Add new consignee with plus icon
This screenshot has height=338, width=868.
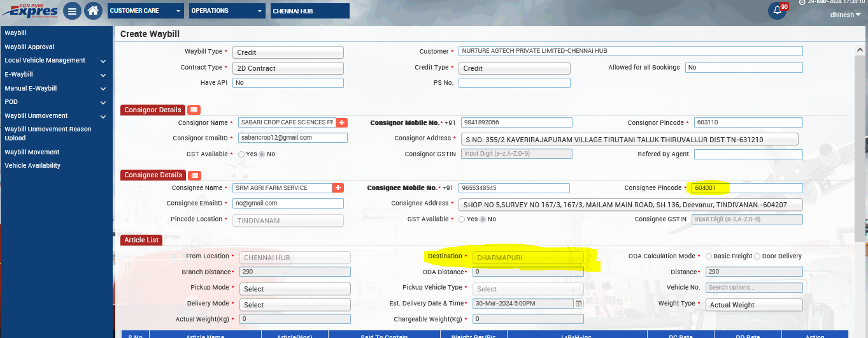coord(338,188)
